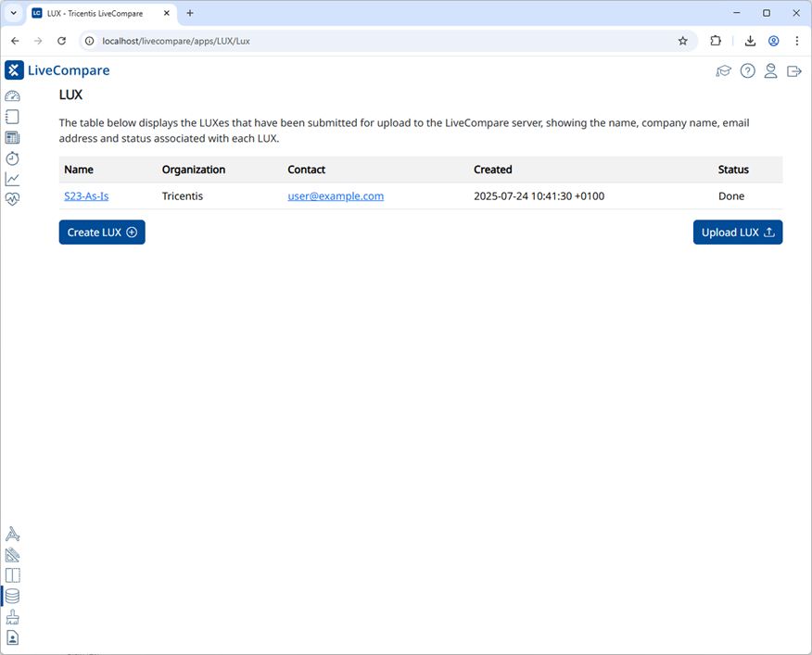Open the Chrome three-dot menu
The height and width of the screenshot is (655, 812).
tap(797, 41)
